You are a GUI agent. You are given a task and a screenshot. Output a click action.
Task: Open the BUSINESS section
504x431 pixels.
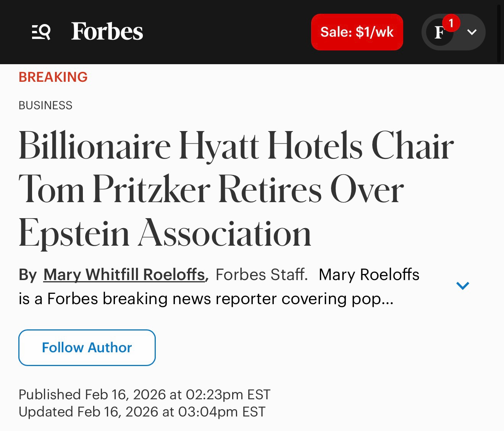45,105
